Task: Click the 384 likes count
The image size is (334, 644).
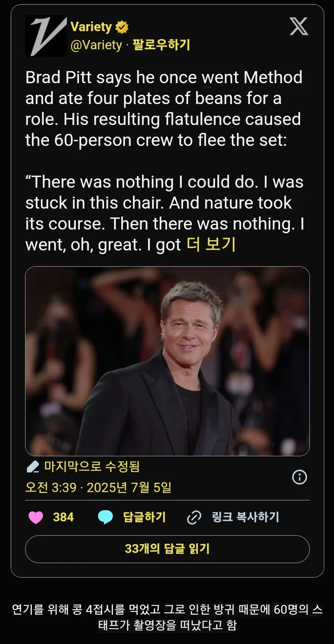Action: pyautogui.click(x=63, y=517)
